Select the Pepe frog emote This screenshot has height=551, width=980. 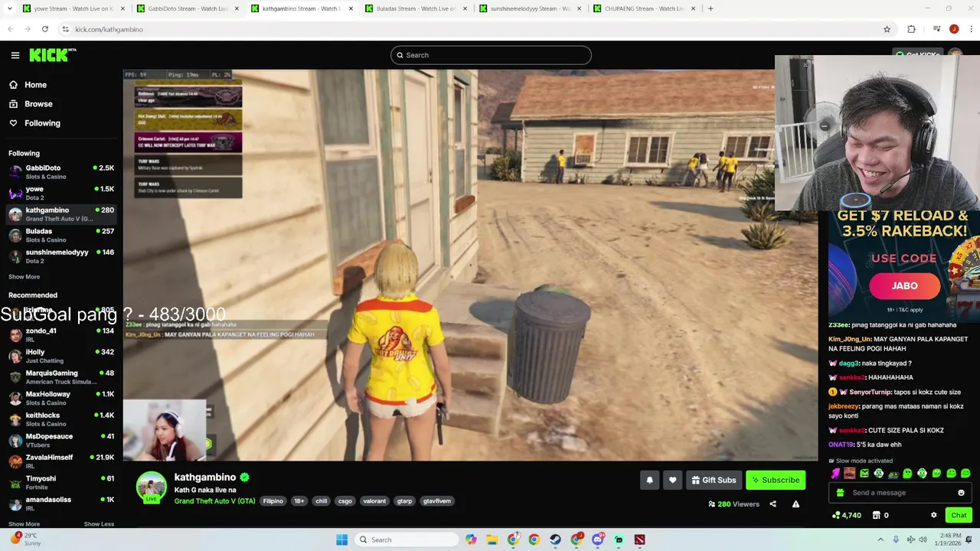(x=893, y=474)
